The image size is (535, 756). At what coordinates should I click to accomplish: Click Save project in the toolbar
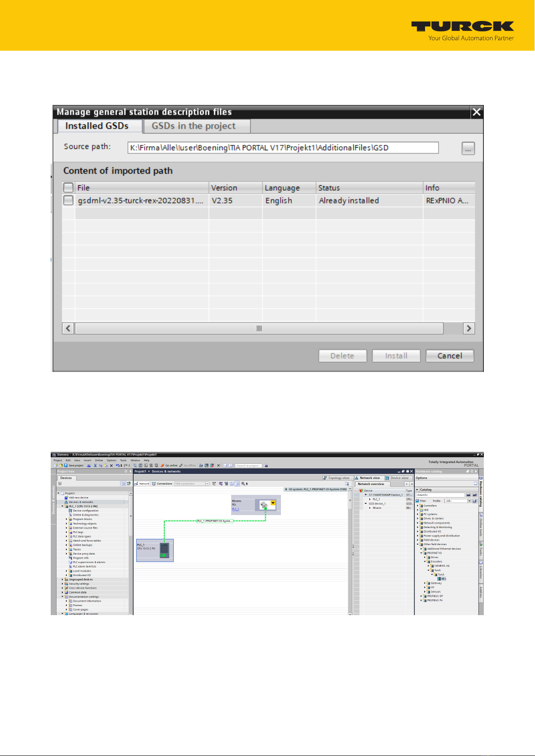[74, 466]
